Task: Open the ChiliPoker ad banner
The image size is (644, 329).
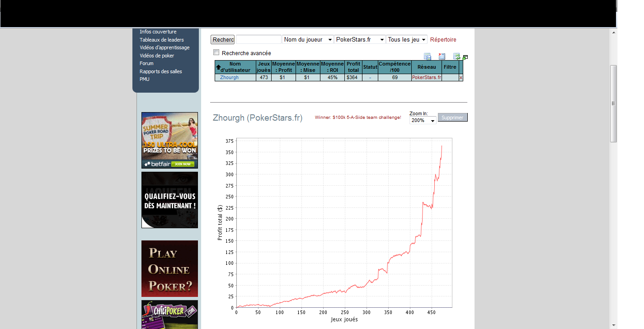Action: 169,315
